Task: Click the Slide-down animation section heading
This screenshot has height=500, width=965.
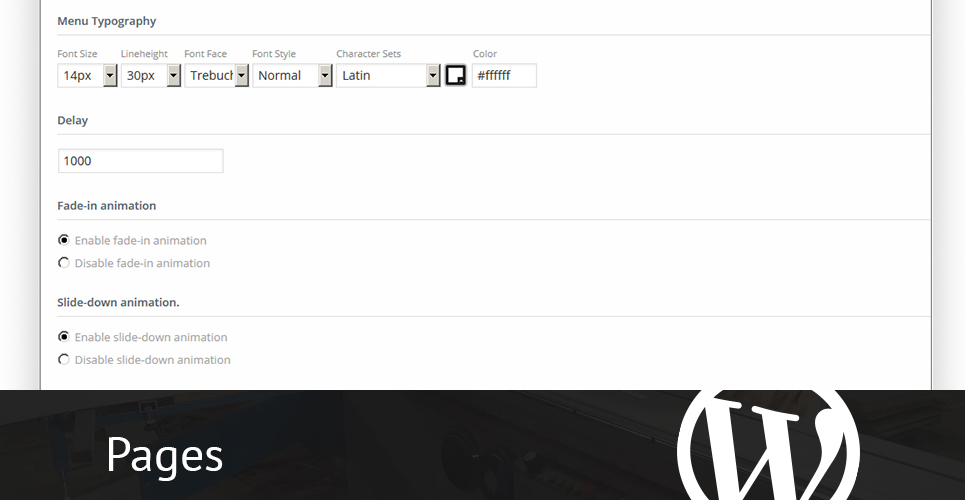Action: coord(118,302)
